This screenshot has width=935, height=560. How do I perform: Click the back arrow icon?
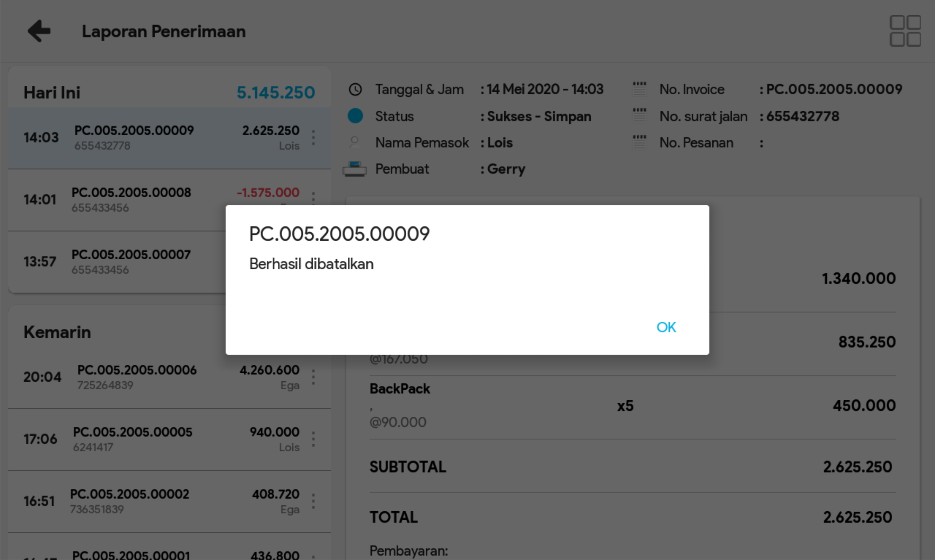(x=39, y=31)
